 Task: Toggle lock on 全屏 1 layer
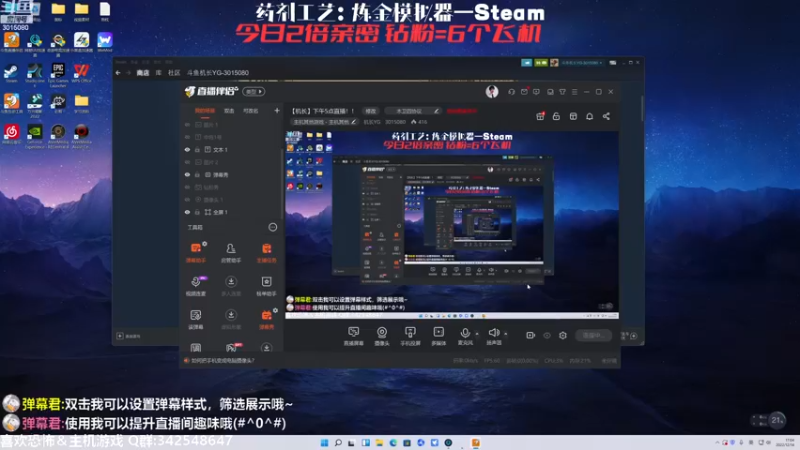197,212
